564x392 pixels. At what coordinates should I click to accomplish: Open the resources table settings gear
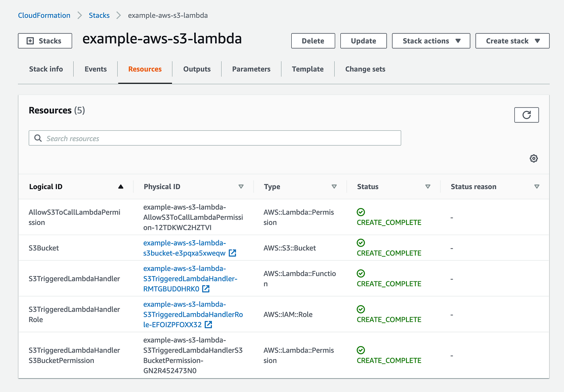click(x=533, y=158)
